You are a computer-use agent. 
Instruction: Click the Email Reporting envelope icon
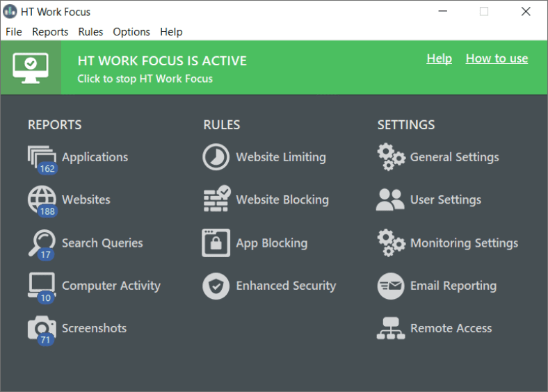[x=391, y=286]
